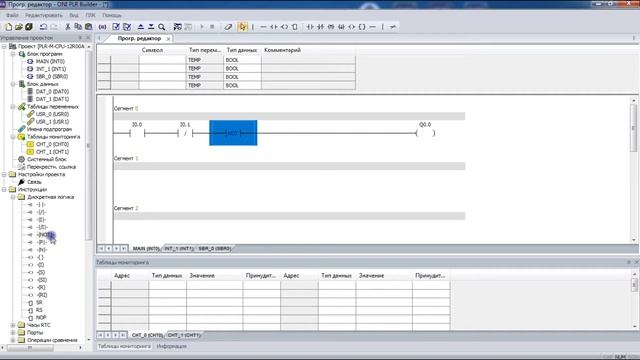Click the compile-all check icon
The width and height of the screenshot is (640, 360).
127,27
